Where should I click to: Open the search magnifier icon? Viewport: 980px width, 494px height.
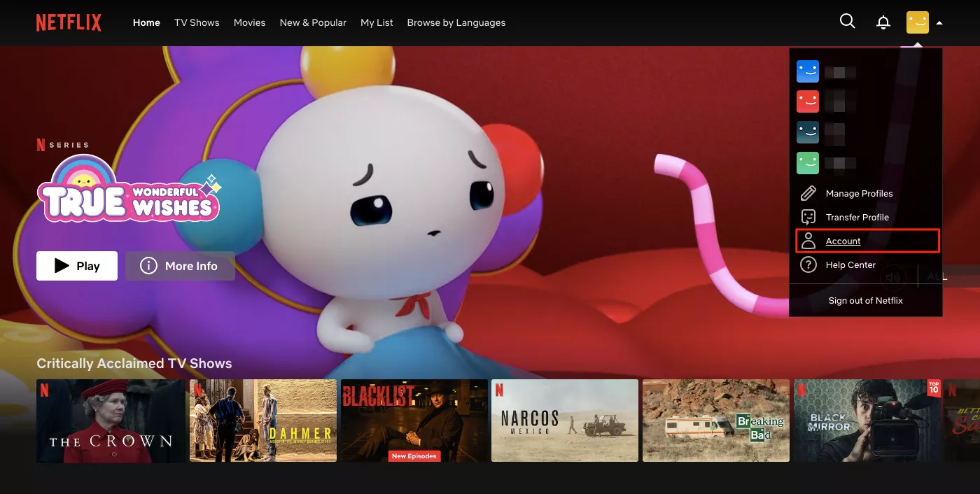(x=847, y=22)
